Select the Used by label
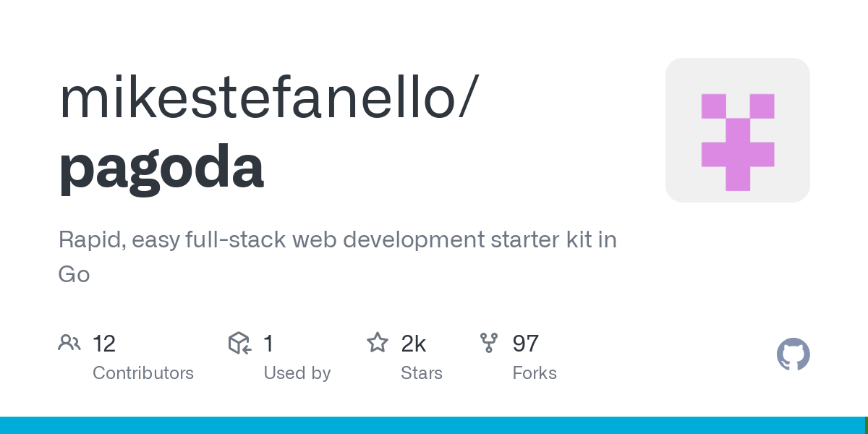Viewport: 868px width, 434px height. pyautogui.click(x=297, y=373)
